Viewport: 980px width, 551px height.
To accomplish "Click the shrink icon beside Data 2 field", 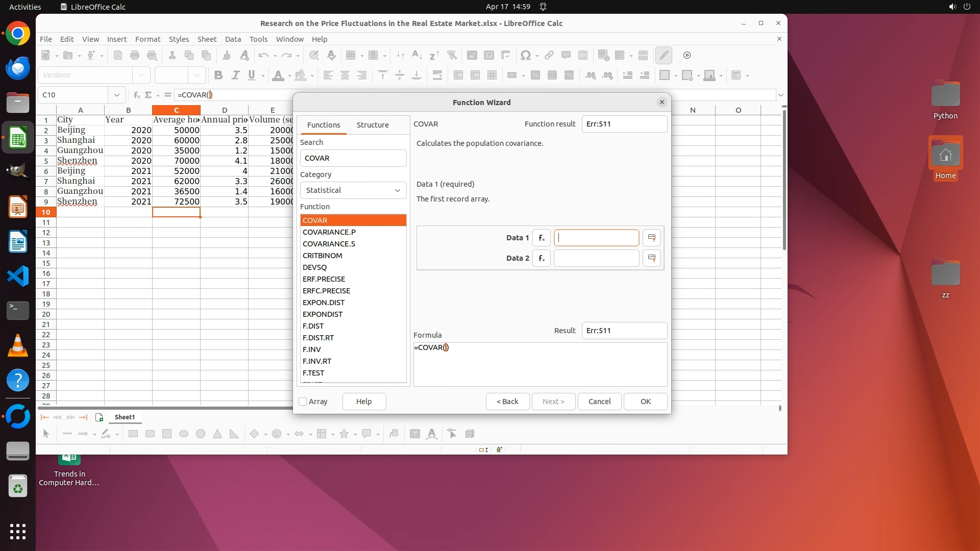I will click(651, 258).
